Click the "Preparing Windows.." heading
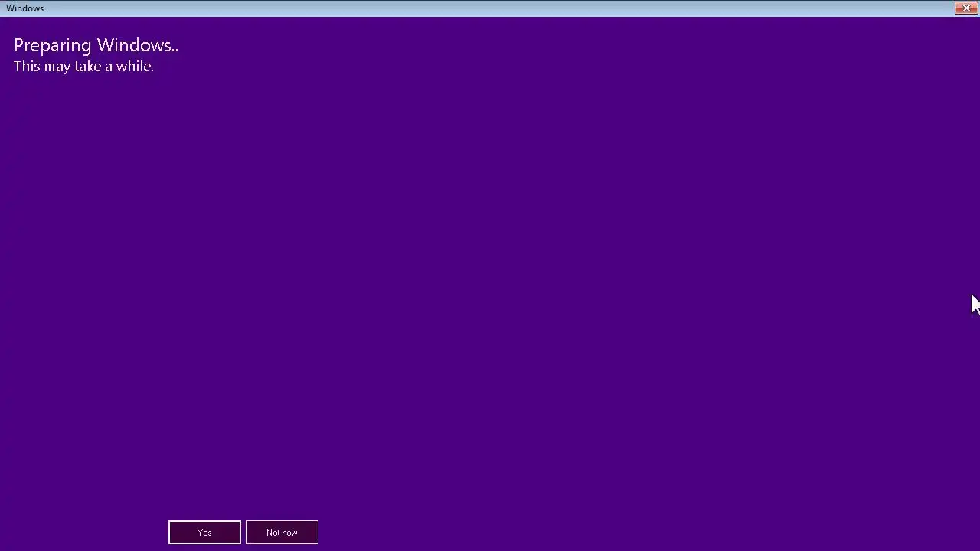 point(96,45)
